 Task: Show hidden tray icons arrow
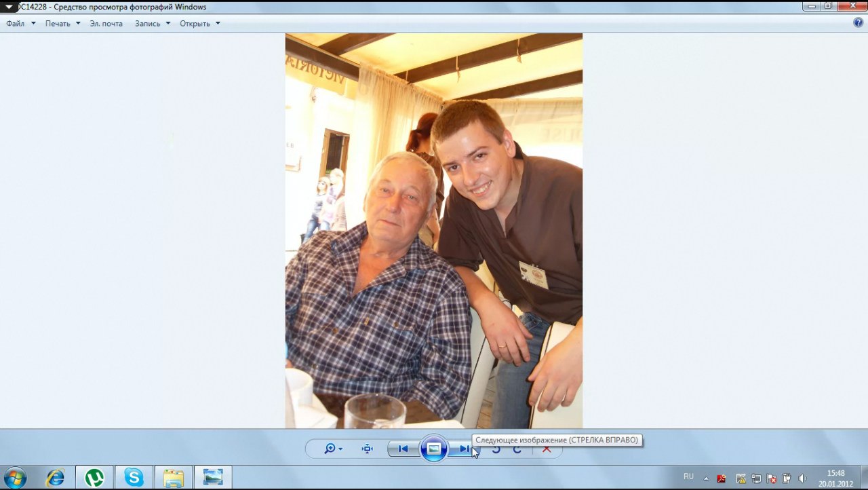706,478
